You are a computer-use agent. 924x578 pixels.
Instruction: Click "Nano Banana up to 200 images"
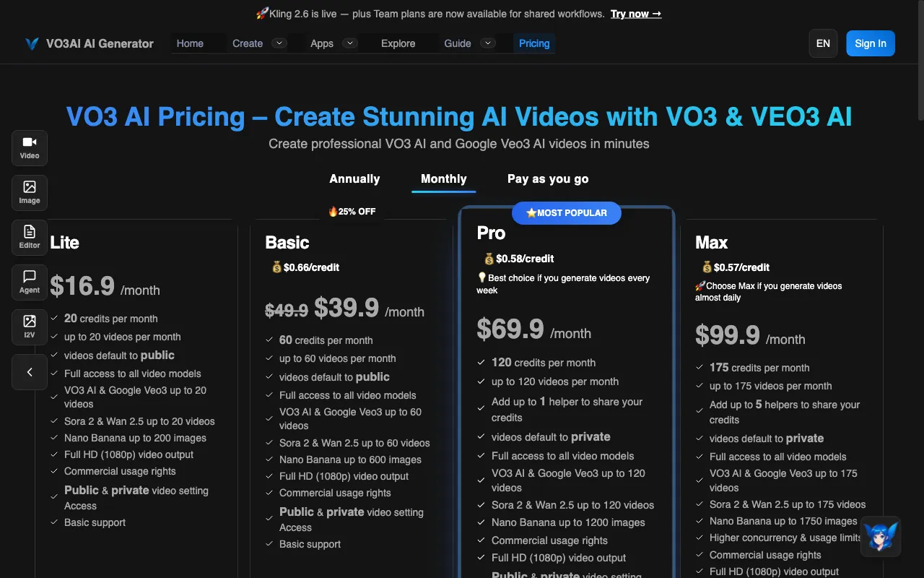[135, 438]
